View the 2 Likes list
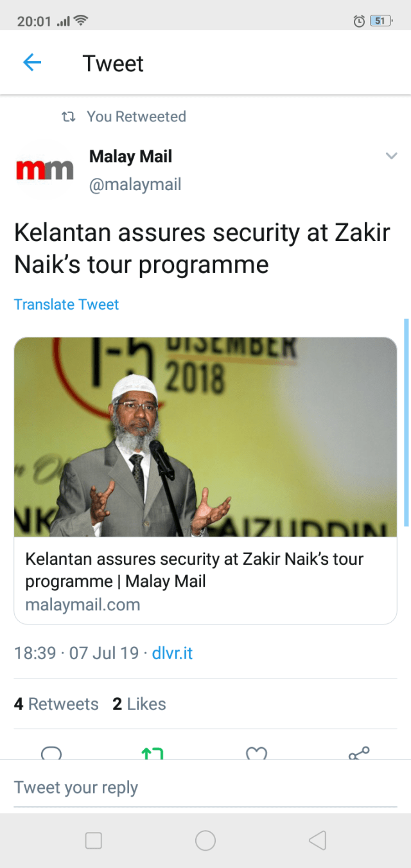Viewport: 411px width, 868px height. 139,704
